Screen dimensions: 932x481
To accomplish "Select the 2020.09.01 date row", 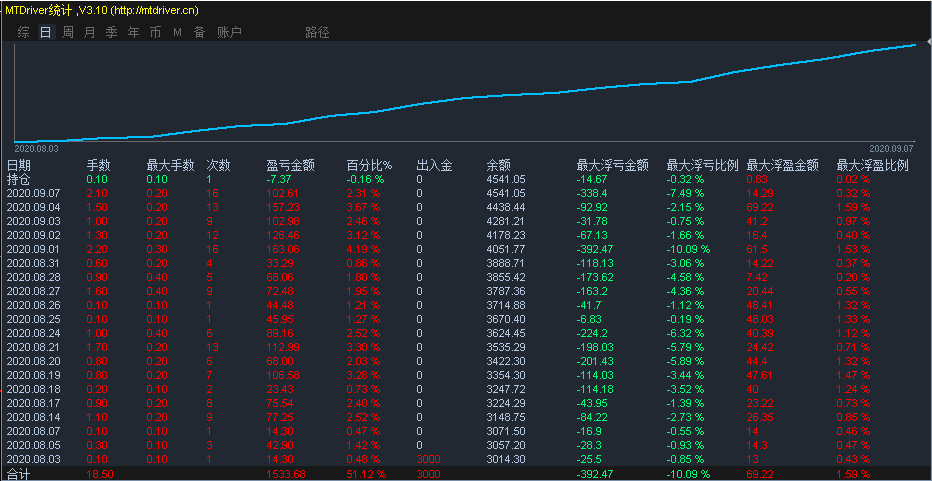I will click(x=33, y=249).
